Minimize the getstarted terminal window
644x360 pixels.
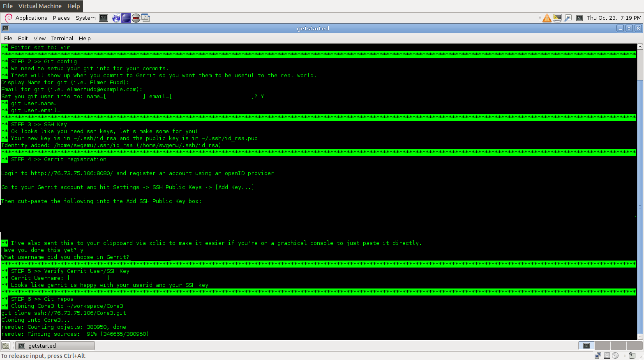pyautogui.click(x=620, y=28)
